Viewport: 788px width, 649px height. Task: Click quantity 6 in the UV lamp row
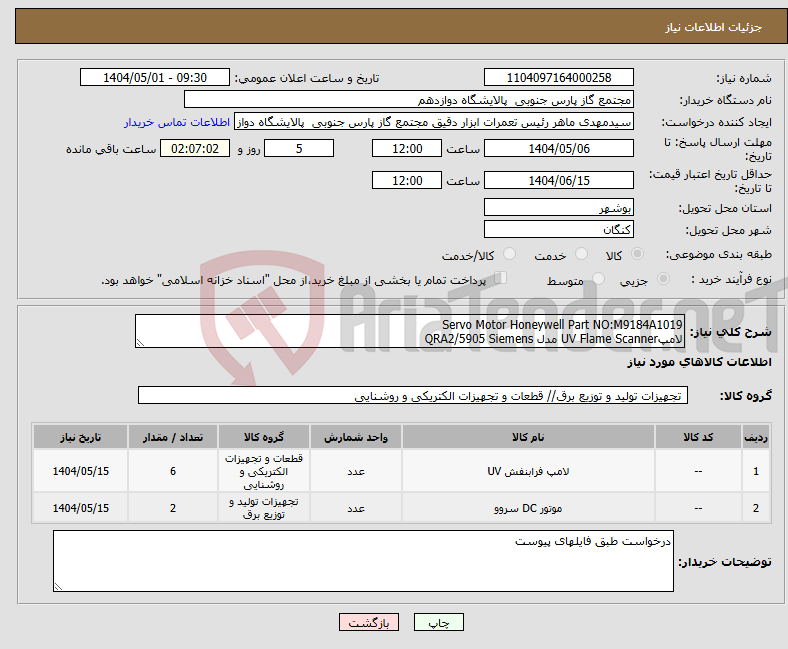(173, 471)
